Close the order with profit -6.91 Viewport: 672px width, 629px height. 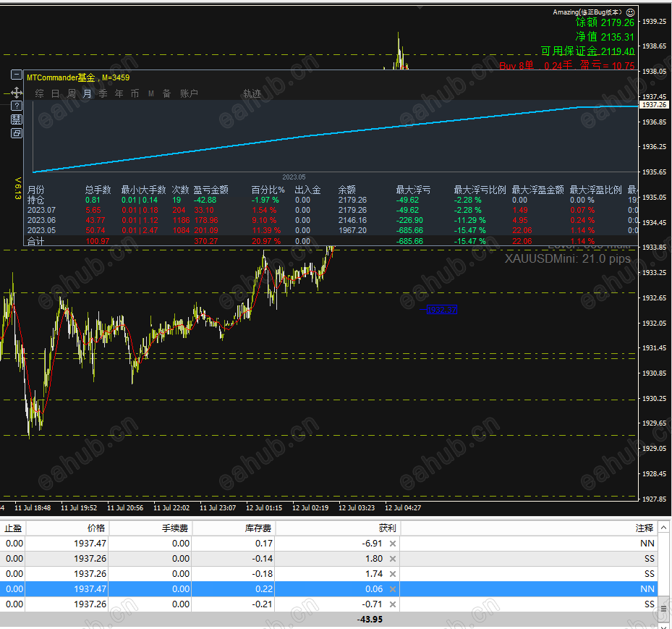point(393,544)
